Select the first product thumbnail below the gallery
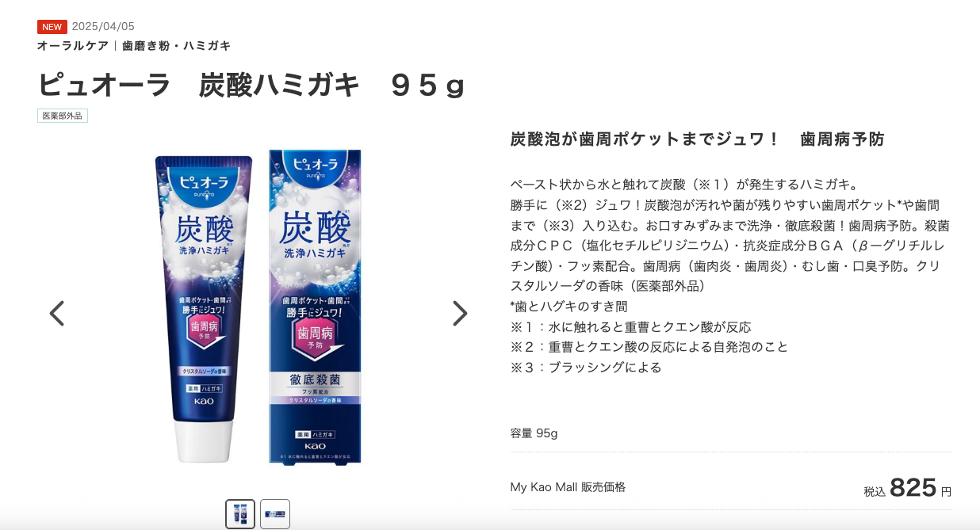 240,514
